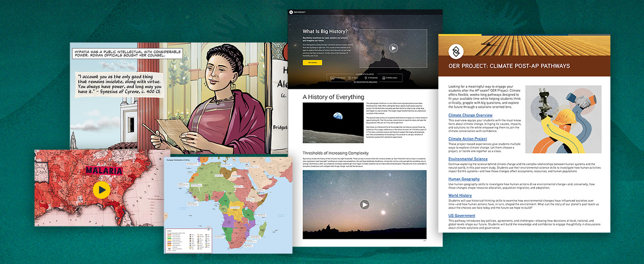Play the What Is Big History video
This screenshot has width=644, height=264.
coord(393,48)
